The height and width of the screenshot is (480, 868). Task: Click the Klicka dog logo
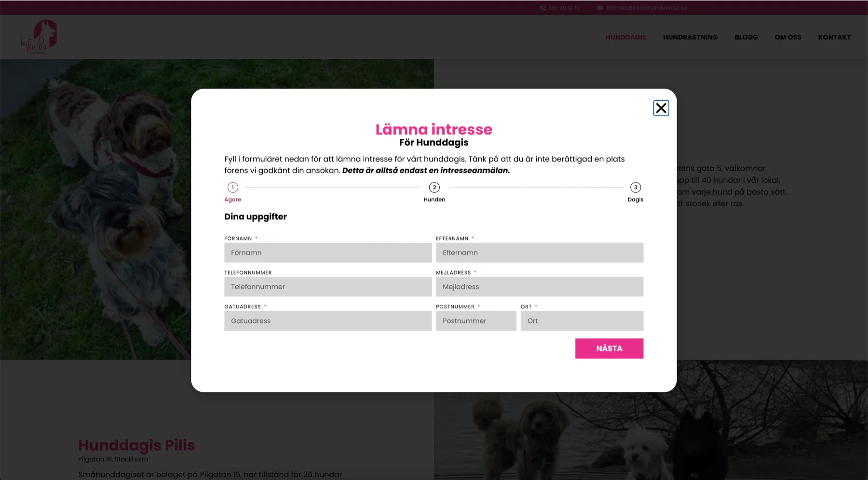pyautogui.click(x=39, y=37)
